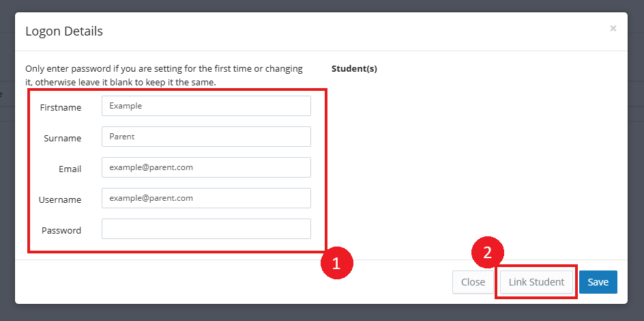
Task: Click the Email label
Action: pos(70,169)
